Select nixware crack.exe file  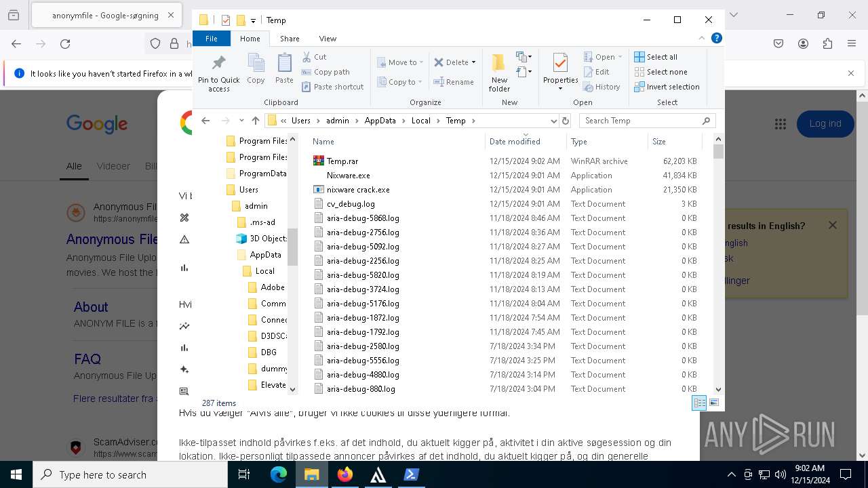click(358, 190)
